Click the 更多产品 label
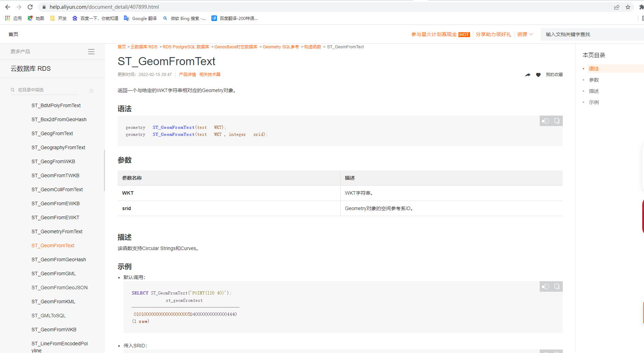 click(20, 51)
